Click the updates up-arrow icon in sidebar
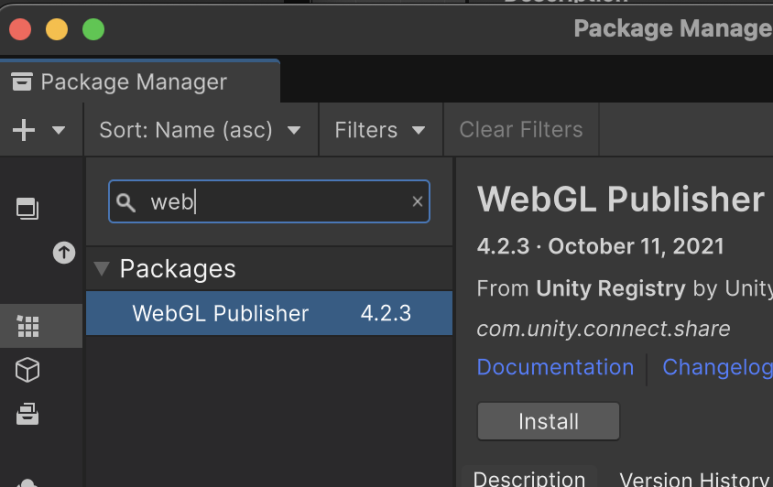 (x=64, y=253)
